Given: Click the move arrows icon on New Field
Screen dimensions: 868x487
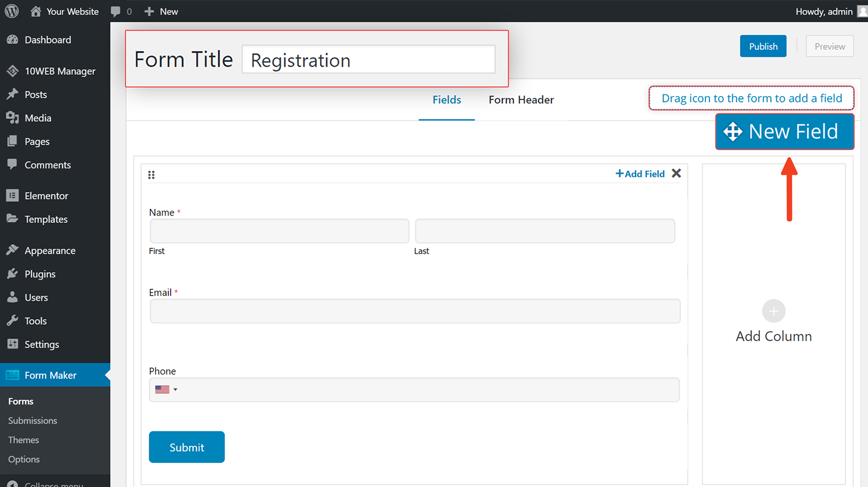Looking at the screenshot, I should point(733,132).
